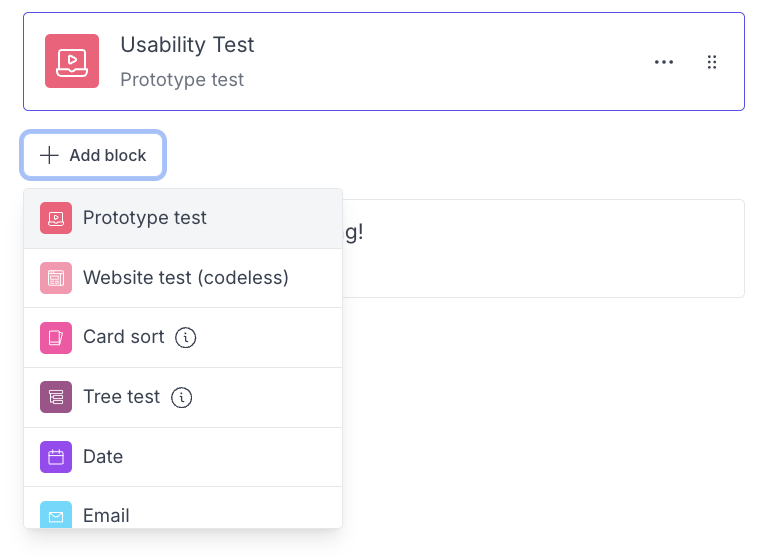Click the Add block button
The width and height of the screenshot is (762, 556).
93,156
